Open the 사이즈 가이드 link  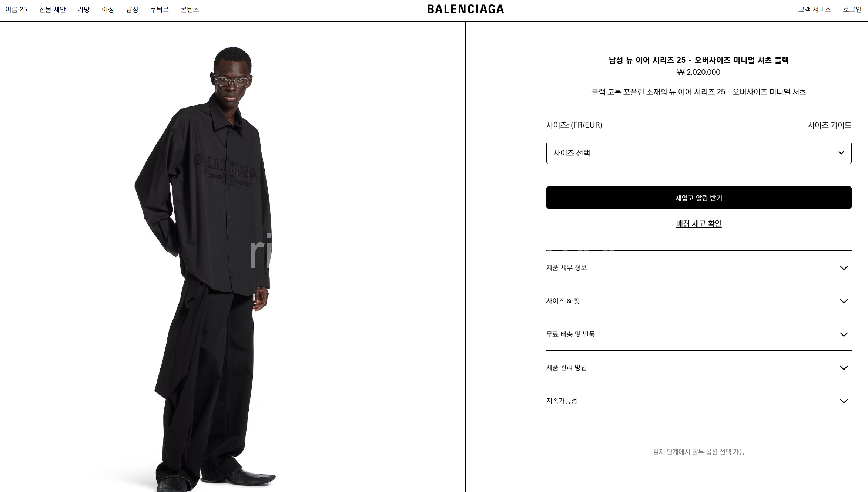(x=829, y=125)
